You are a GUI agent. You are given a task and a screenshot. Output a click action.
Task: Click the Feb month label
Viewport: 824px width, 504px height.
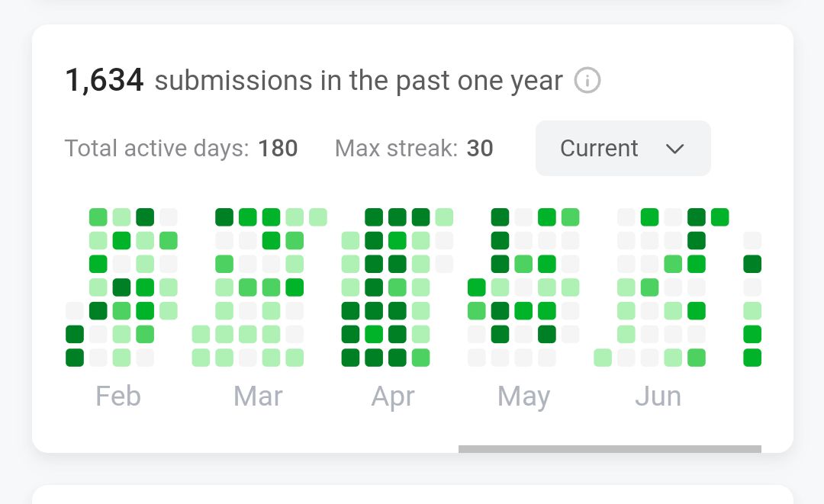click(x=118, y=396)
